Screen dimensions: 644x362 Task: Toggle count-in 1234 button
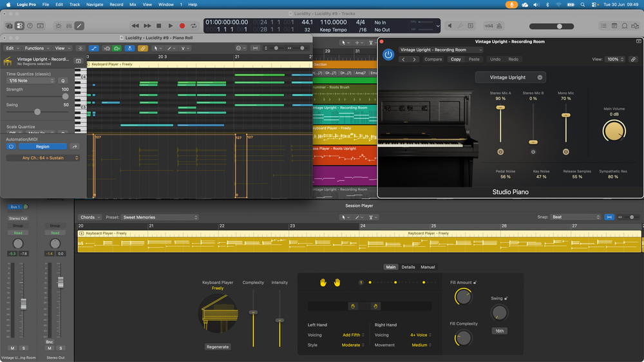tap(489, 26)
